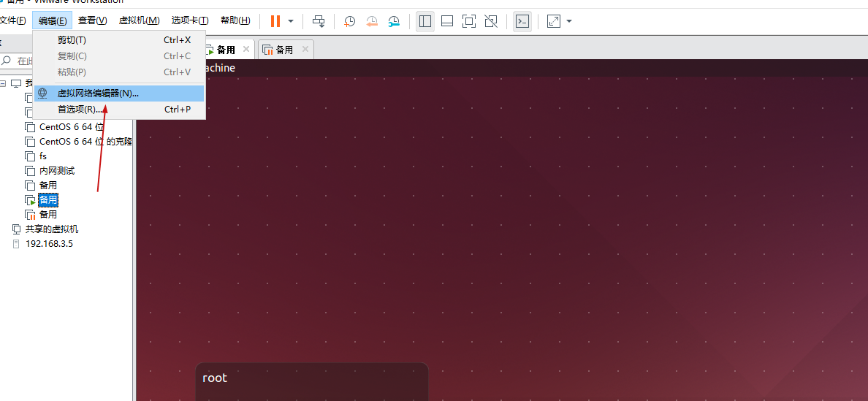The height and width of the screenshot is (401, 868).
Task: Toggle the thumbnail bar view icon
Action: (447, 22)
